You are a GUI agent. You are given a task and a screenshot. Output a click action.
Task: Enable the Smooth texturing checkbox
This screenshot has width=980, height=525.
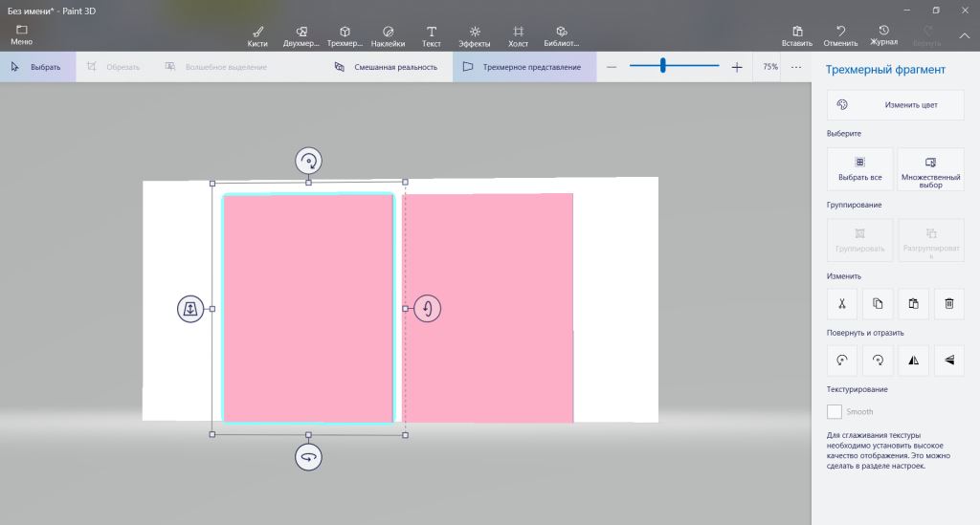[835, 411]
